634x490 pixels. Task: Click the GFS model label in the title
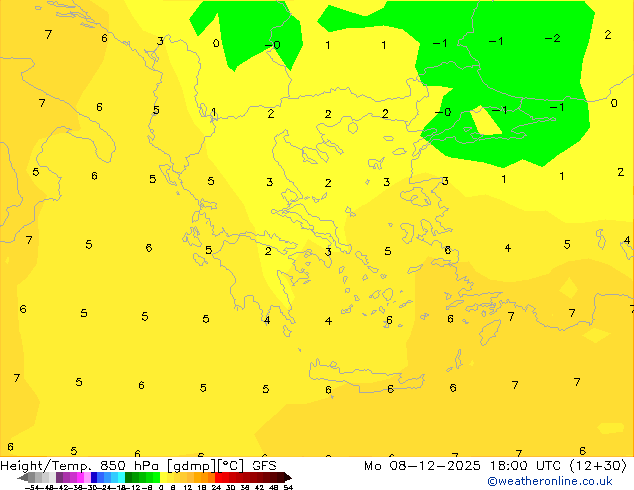[x=264, y=465]
